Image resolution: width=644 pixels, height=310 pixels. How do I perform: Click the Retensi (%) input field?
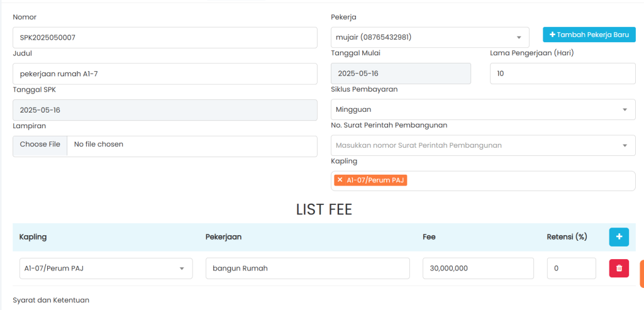[571, 268]
